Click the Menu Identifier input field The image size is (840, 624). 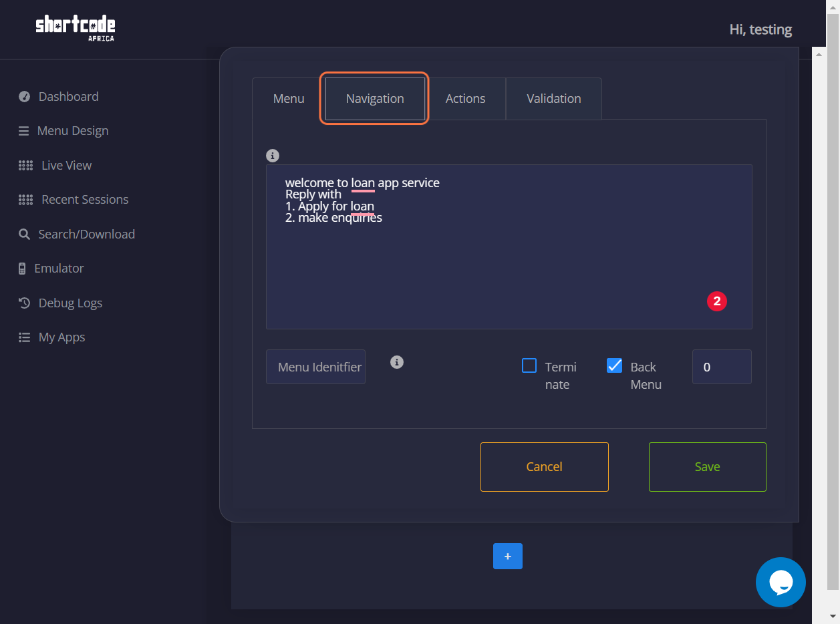coord(315,367)
